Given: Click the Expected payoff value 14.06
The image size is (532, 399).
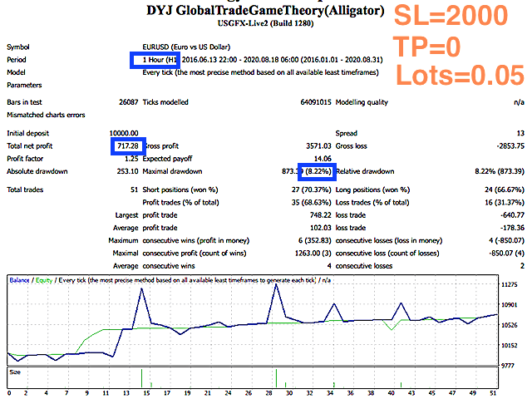Looking at the screenshot, I should [x=323, y=159].
